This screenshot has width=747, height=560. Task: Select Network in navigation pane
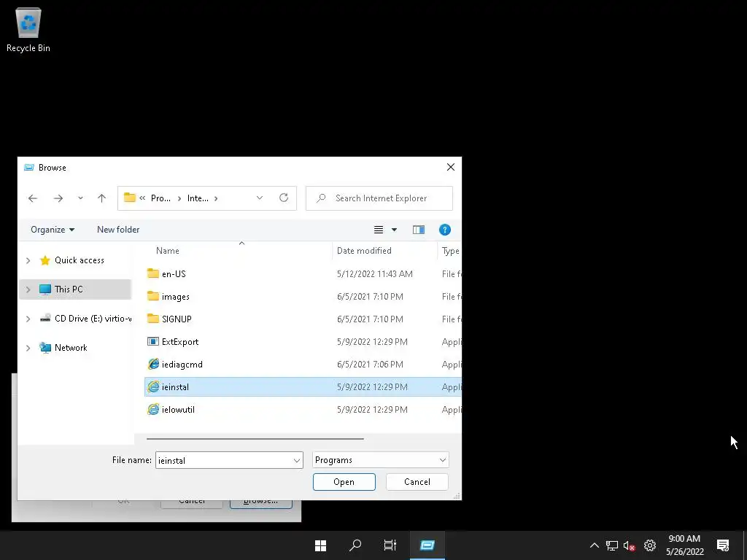coord(71,348)
